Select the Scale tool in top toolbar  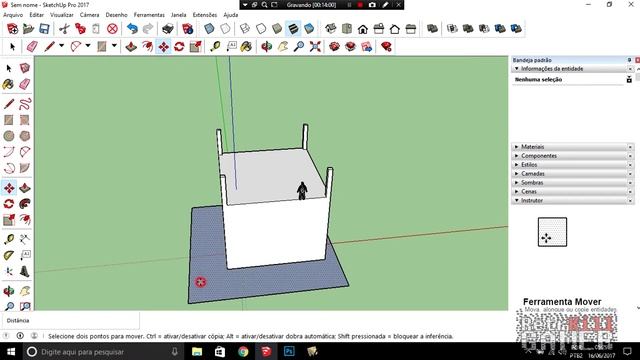[196, 47]
